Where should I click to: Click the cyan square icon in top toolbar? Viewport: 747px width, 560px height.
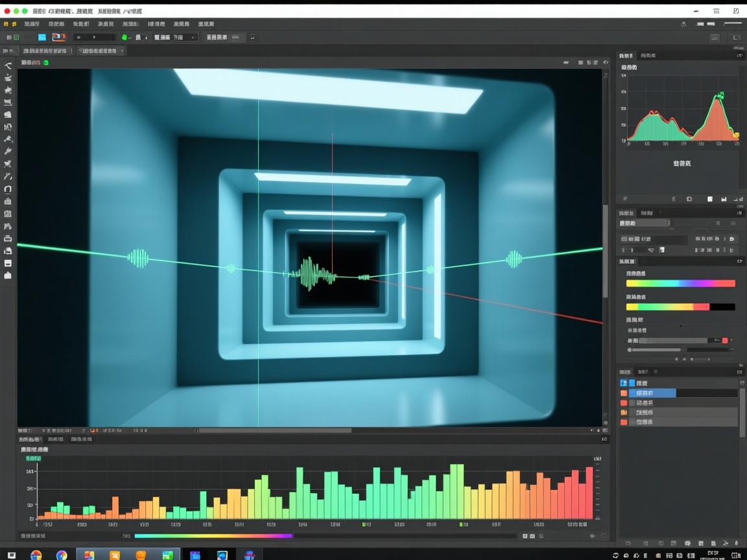(42, 38)
